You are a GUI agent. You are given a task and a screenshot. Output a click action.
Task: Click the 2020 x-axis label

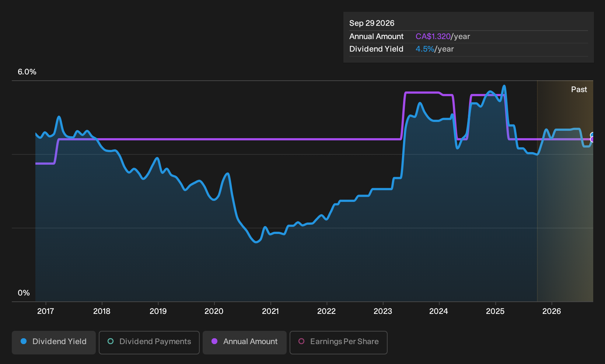click(x=214, y=311)
